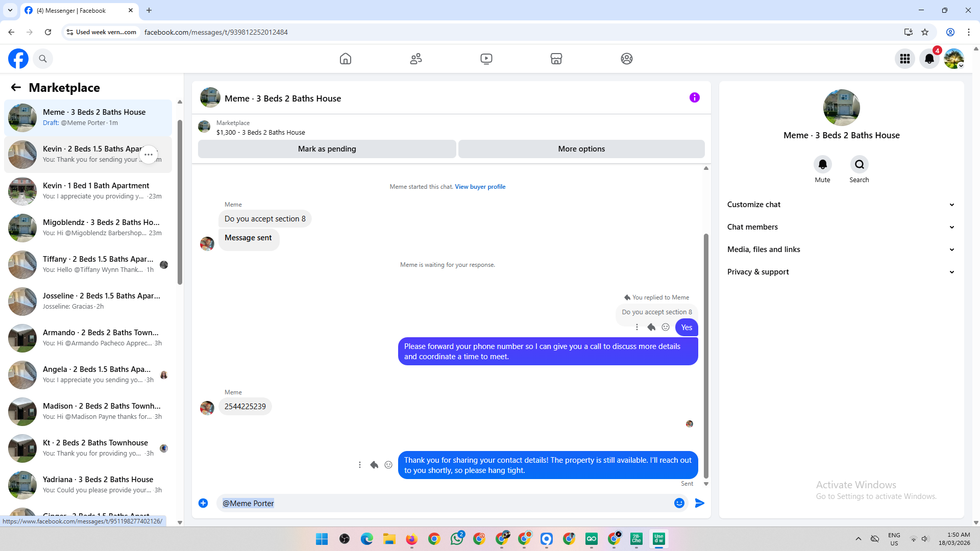Screen dimensions: 980x551
Task: Click the address bar URL
Action: click(x=216, y=32)
